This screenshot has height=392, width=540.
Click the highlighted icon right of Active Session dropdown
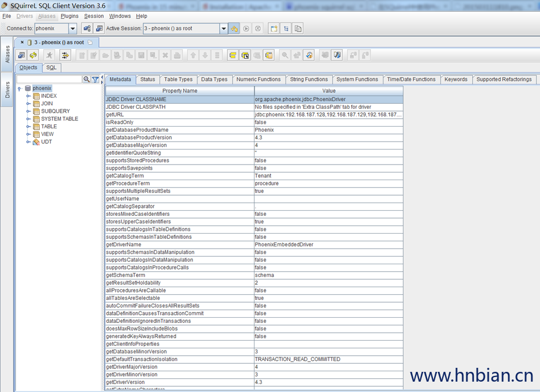[234, 28]
